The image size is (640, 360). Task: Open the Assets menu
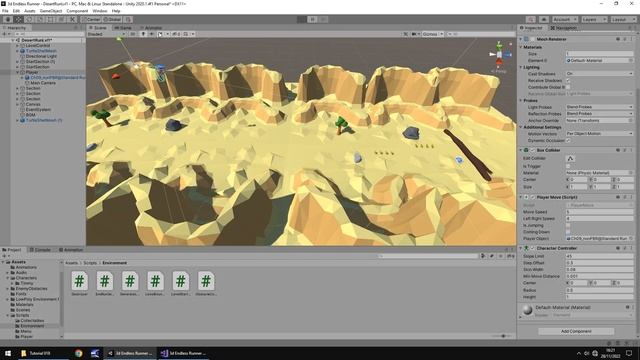pyautogui.click(x=29, y=11)
